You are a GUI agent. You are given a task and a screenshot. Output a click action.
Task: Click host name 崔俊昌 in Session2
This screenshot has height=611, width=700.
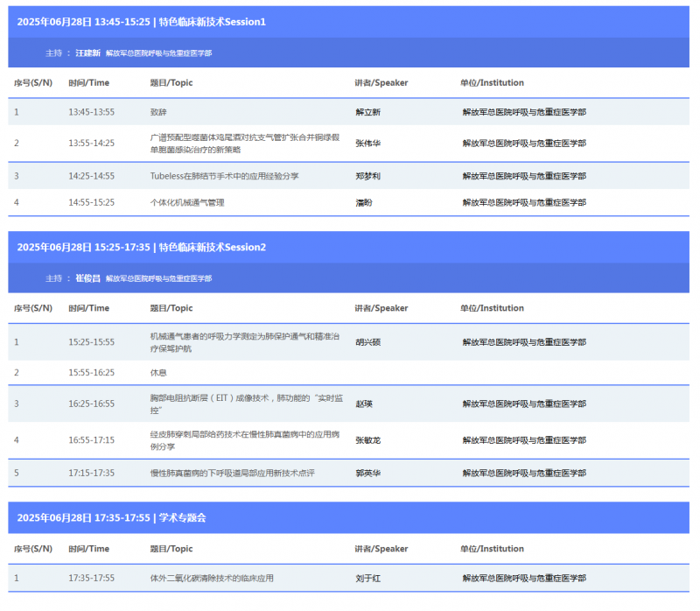click(x=88, y=278)
